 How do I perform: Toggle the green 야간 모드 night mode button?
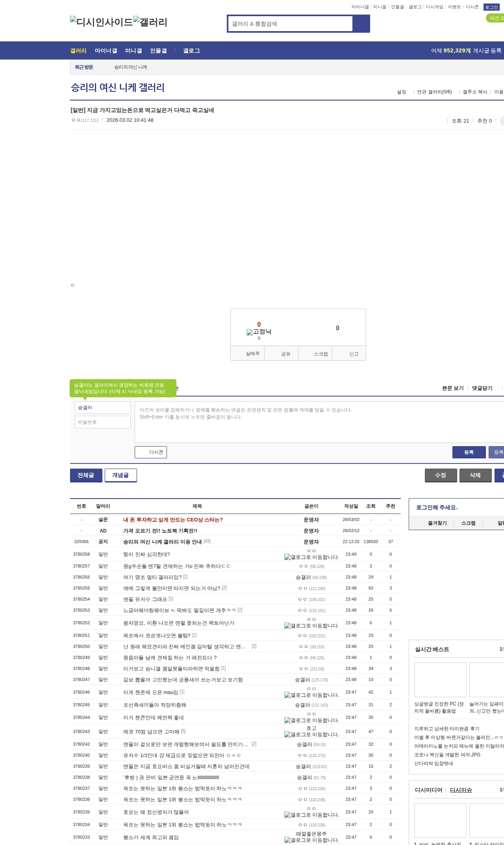pyautogui.click(x=495, y=18)
